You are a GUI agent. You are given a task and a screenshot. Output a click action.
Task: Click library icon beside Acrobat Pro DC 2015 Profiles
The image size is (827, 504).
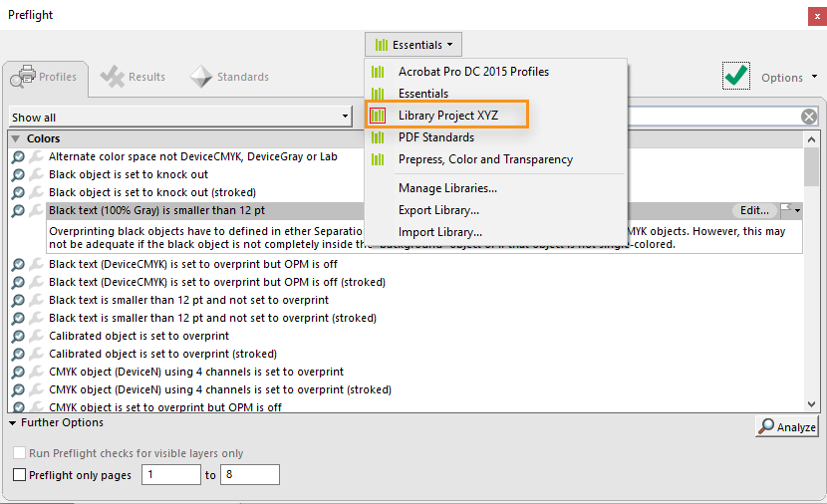(x=378, y=72)
